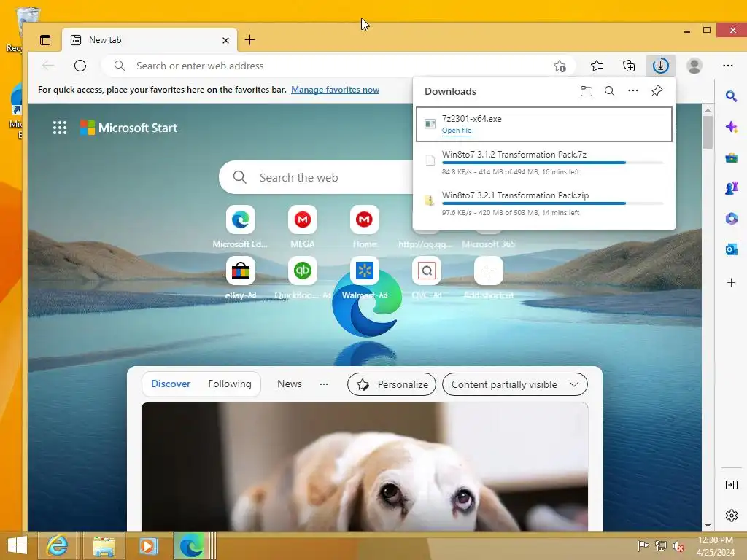747x560 pixels.
Task: Open the MEGA shortcut tile
Action: point(302,219)
